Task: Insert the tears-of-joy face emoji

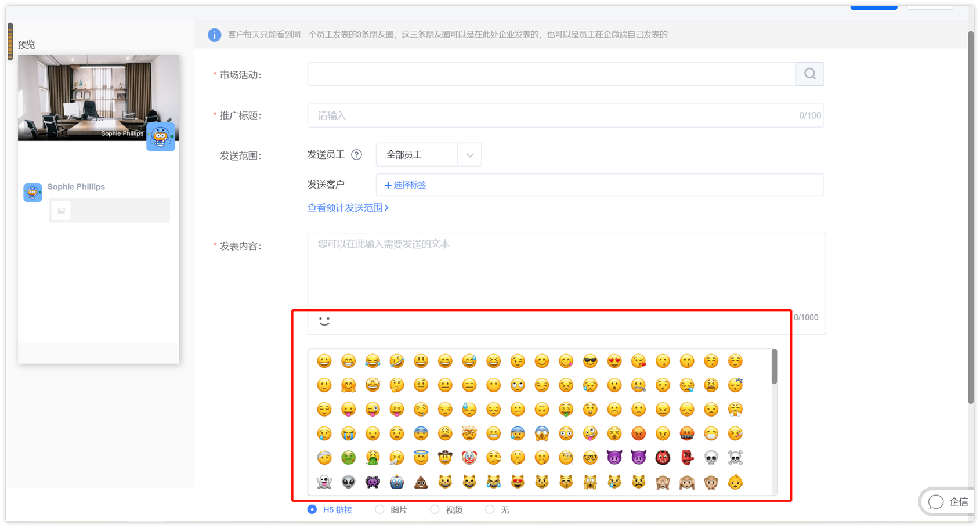Action: pyautogui.click(x=373, y=361)
